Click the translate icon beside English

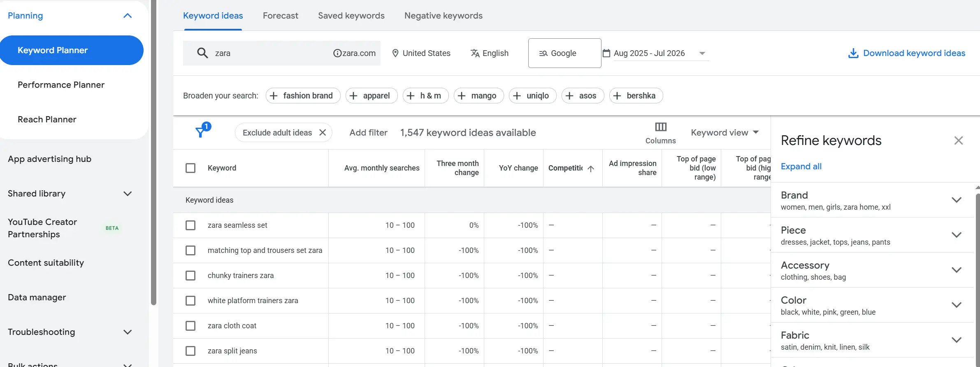475,53
